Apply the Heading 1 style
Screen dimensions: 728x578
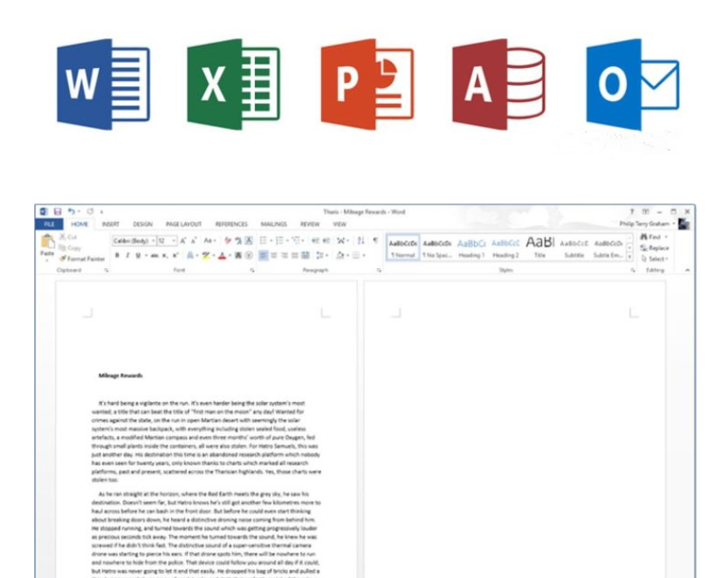[471, 246]
